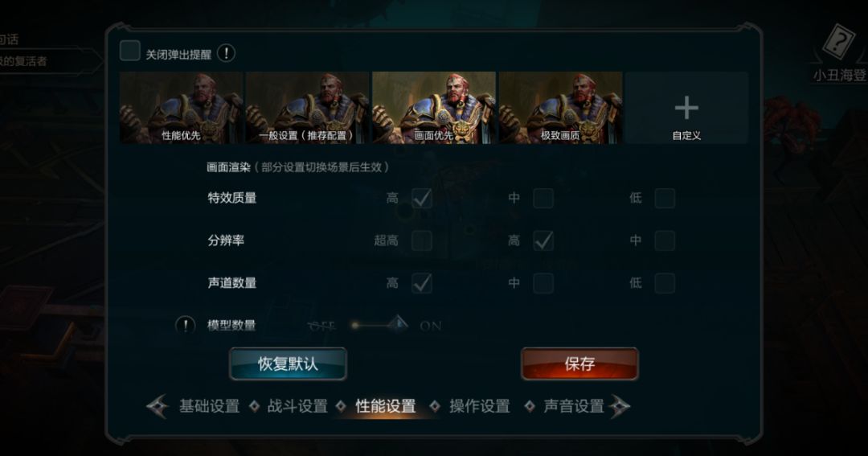The height and width of the screenshot is (456, 868).
Task: Set 声道数量 to 低
Action: click(x=665, y=283)
